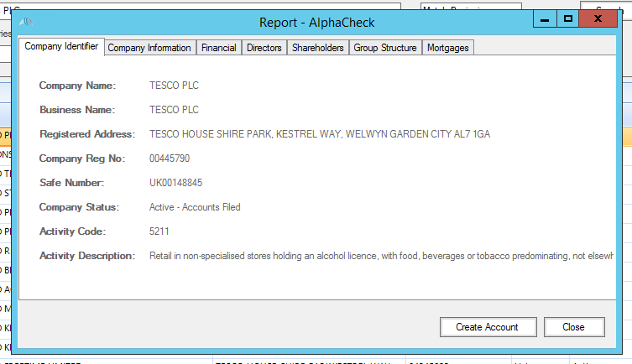The width and height of the screenshot is (632, 364).
Task: Open the Company Information tab
Action: coord(149,48)
